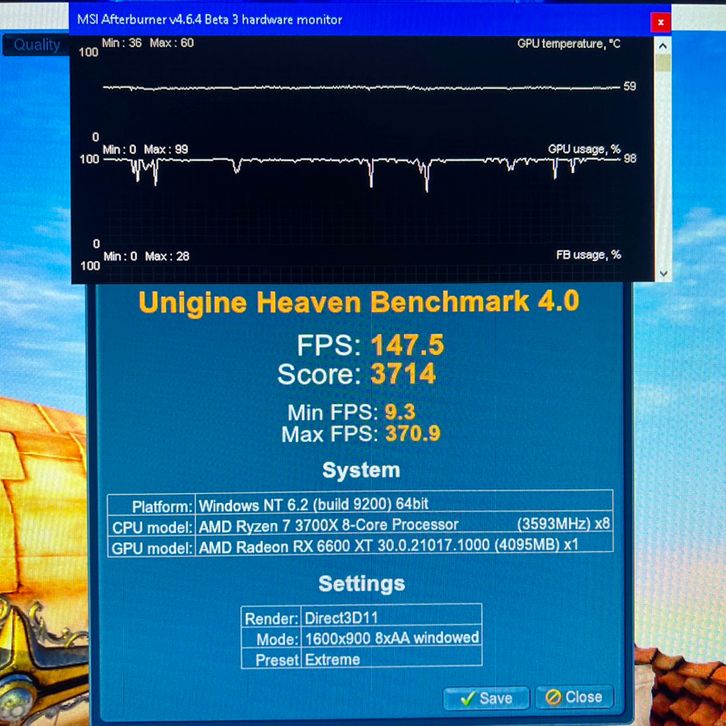Viewport: 726px width, 726px height.
Task: Click the hardware monitor scrollbar thumb
Action: click(x=662, y=62)
